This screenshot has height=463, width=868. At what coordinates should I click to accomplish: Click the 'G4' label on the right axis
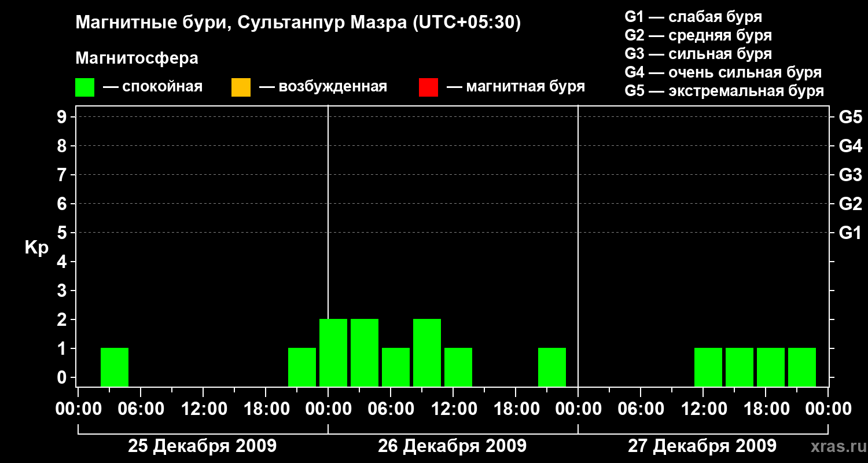point(850,146)
